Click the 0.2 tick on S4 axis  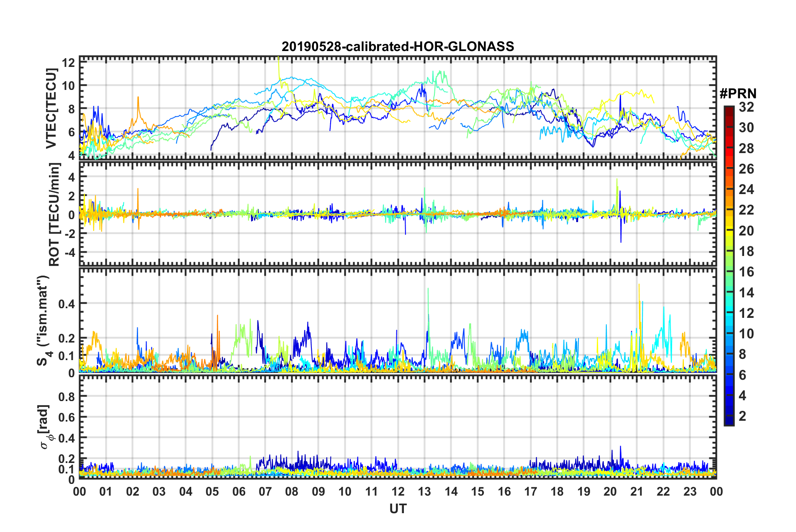pos(67,338)
